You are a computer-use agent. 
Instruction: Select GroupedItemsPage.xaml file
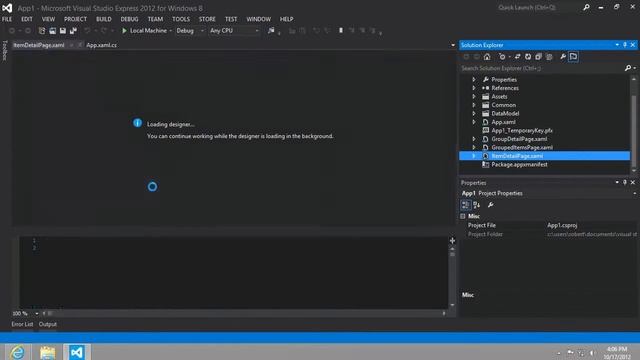pyautogui.click(x=522, y=147)
